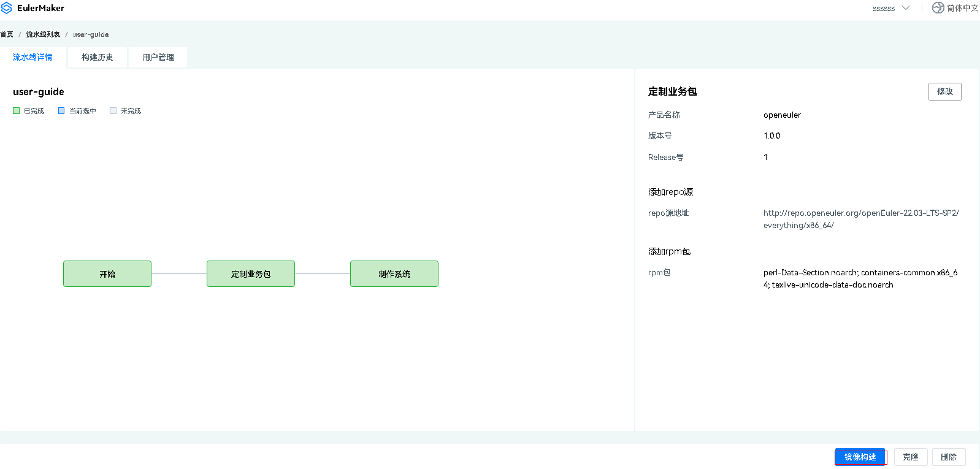The height and width of the screenshot is (469, 980).
Task: Switch to the 构建历史 tab
Action: point(97,57)
